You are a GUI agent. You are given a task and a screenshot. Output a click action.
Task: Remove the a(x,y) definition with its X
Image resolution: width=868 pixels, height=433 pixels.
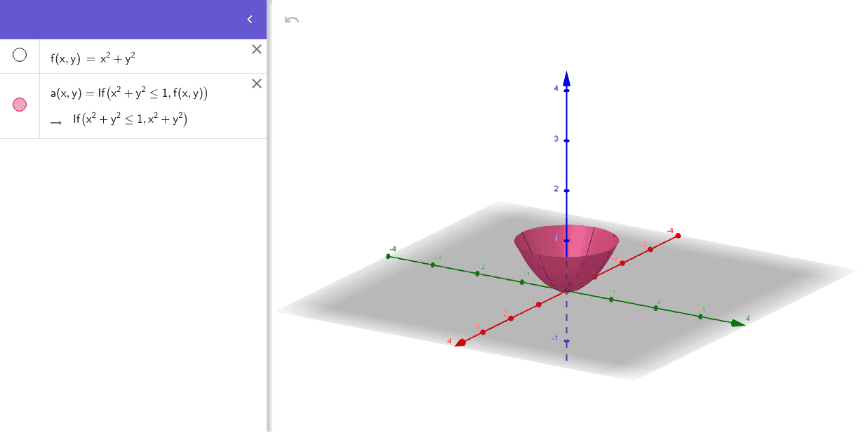256,84
